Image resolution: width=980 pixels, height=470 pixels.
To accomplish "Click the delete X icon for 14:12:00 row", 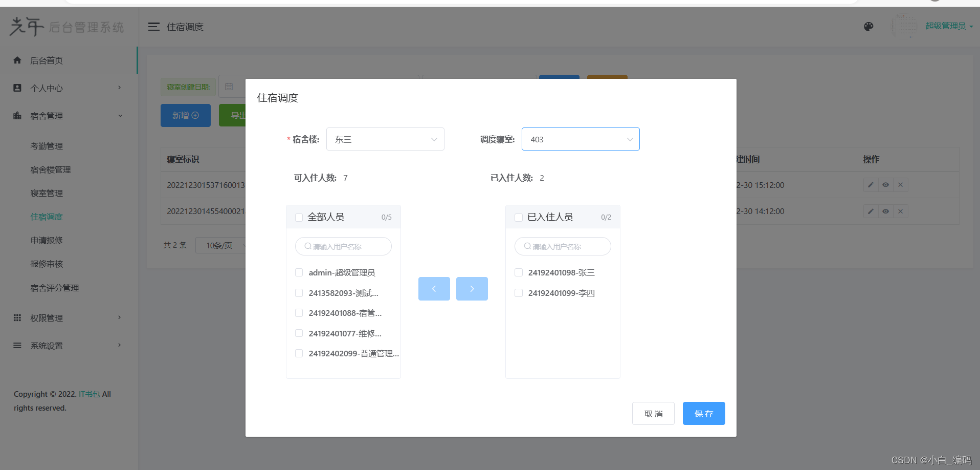I will tap(901, 211).
